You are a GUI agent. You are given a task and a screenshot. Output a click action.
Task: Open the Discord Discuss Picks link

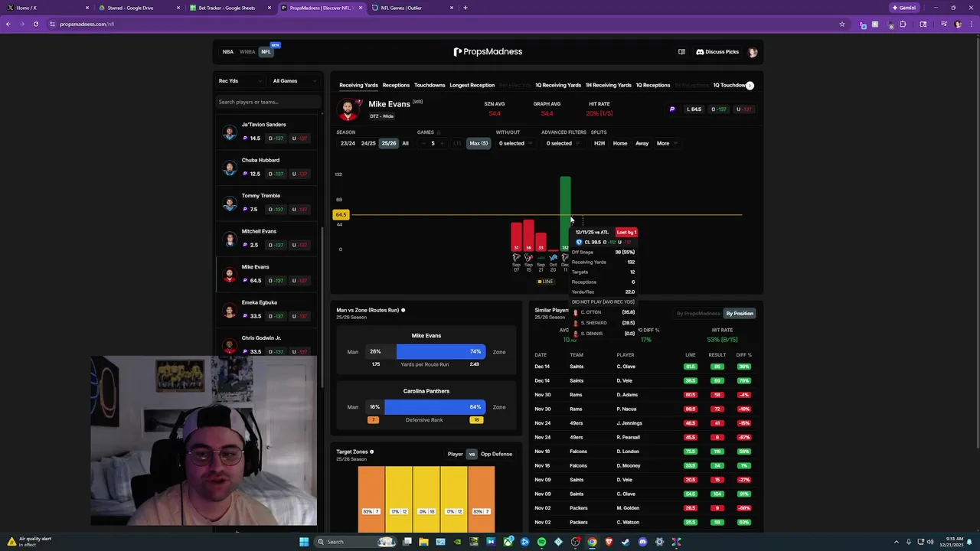717,52
